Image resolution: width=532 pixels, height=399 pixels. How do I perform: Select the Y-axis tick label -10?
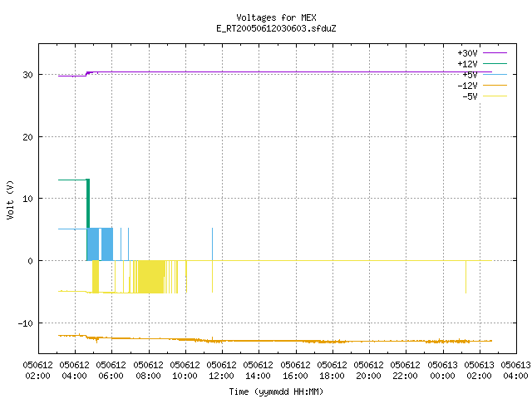(26, 323)
